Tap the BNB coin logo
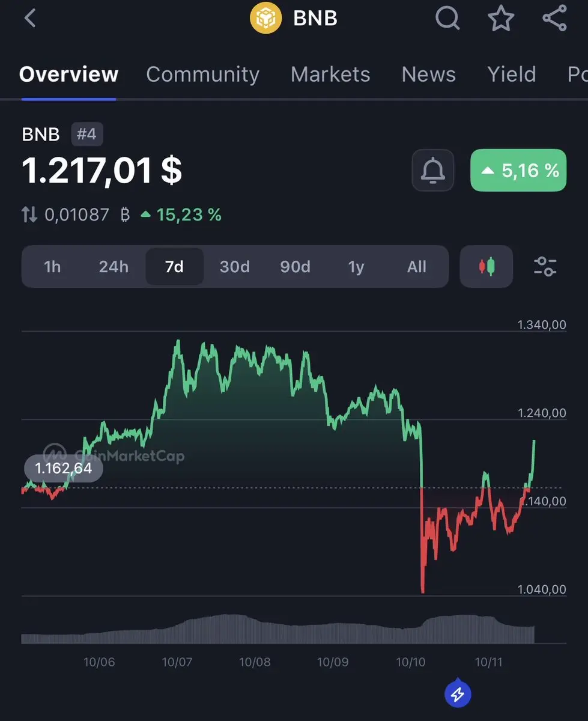Image resolution: width=588 pixels, height=721 pixels. click(266, 18)
